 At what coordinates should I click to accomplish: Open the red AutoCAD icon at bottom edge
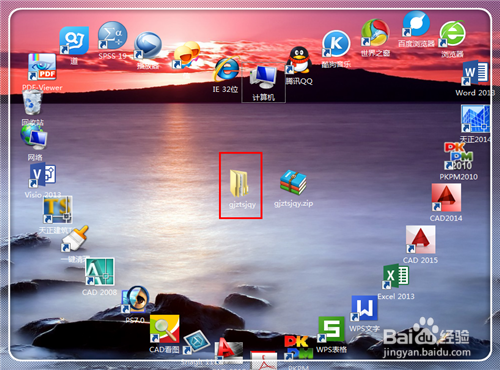228,351
